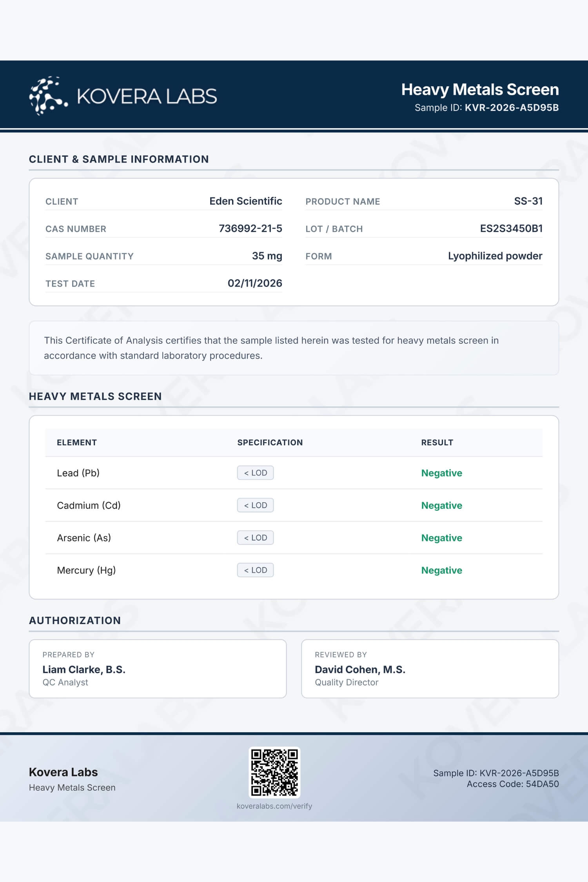Click the Arsenic (As) '< LOD' badge

255,538
